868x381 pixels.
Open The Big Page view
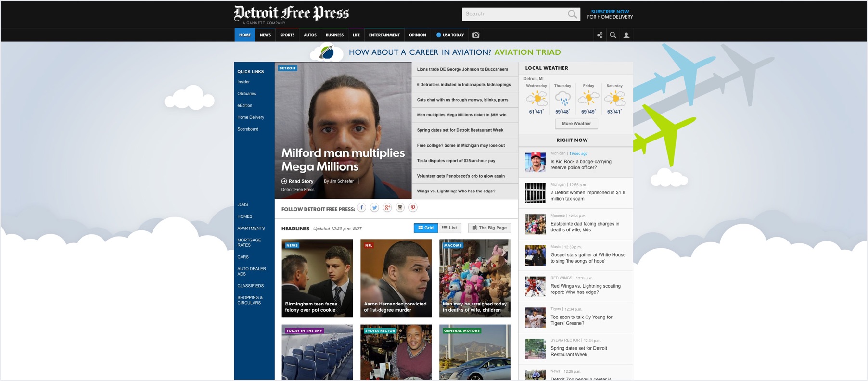pos(489,228)
